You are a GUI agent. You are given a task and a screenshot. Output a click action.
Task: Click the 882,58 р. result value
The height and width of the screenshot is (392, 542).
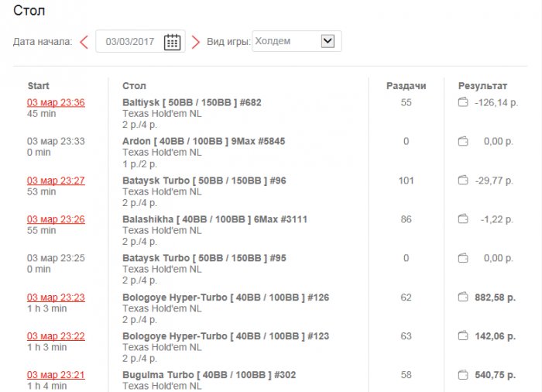click(x=496, y=297)
